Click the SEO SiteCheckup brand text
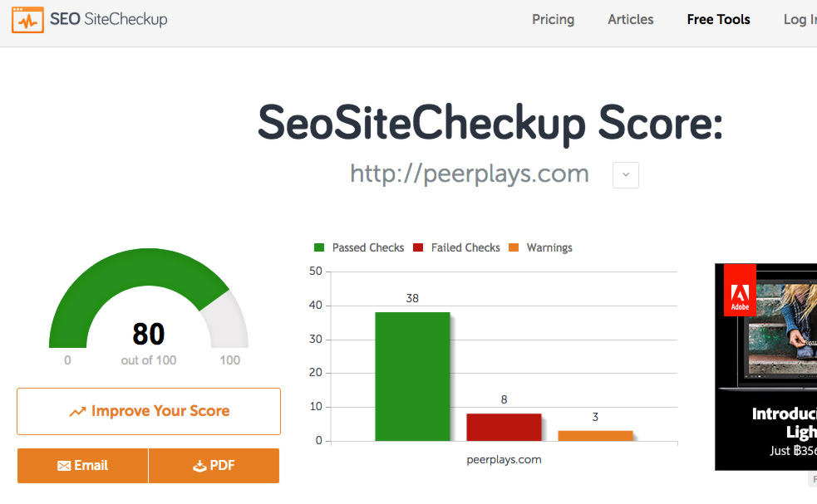This screenshot has width=817, height=504. click(108, 19)
